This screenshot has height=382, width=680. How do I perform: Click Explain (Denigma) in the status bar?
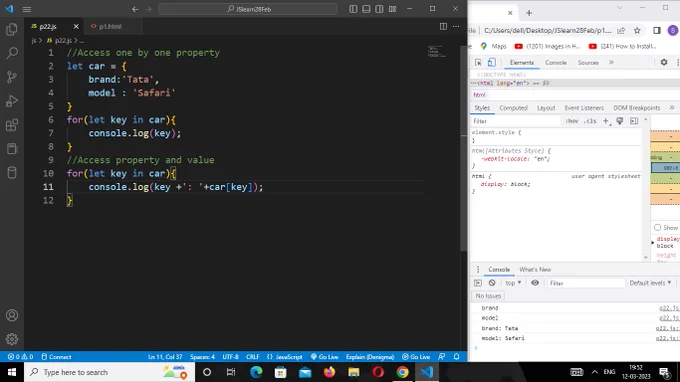click(370, 357)
